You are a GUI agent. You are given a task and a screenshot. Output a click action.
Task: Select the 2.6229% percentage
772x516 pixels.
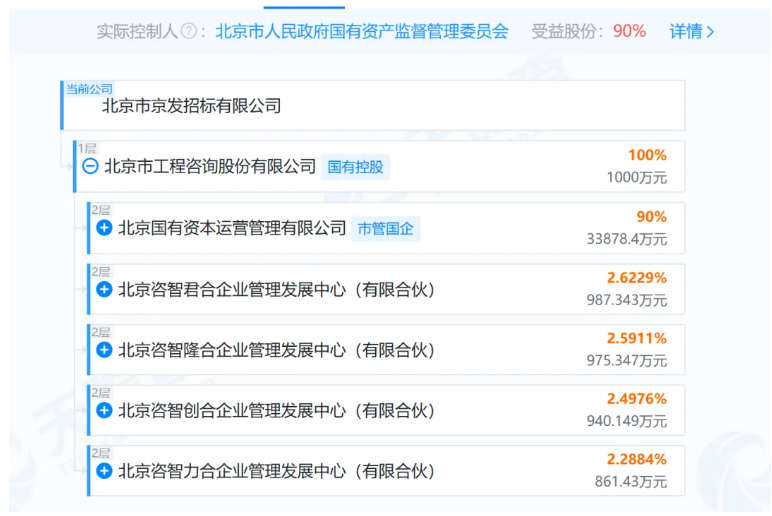[637, 278]
